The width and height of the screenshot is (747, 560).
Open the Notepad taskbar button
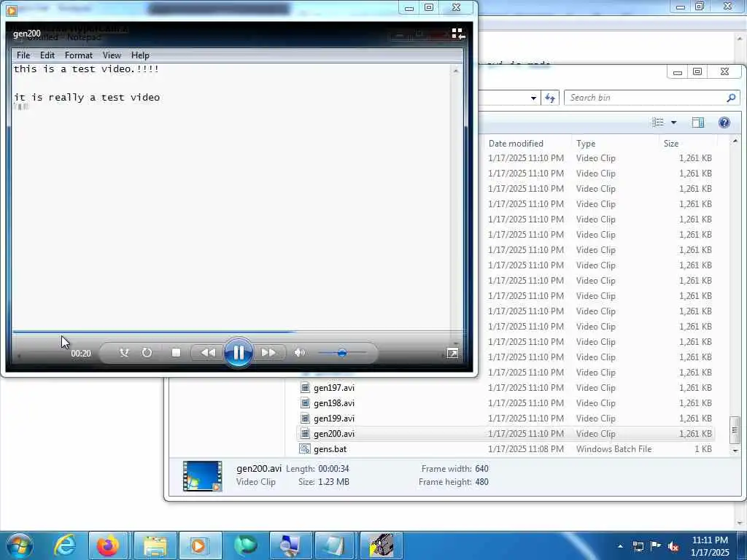coord(335,545)
